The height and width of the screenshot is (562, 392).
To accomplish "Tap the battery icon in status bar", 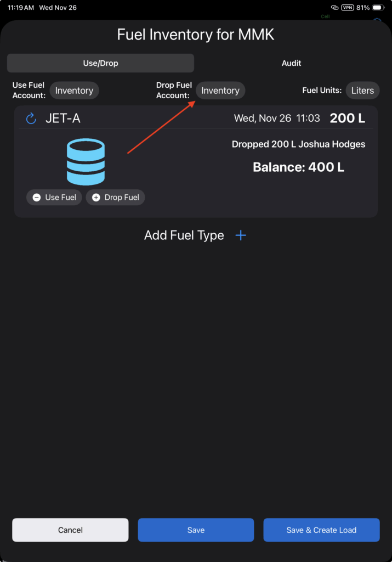I will (x=379, y=8).
